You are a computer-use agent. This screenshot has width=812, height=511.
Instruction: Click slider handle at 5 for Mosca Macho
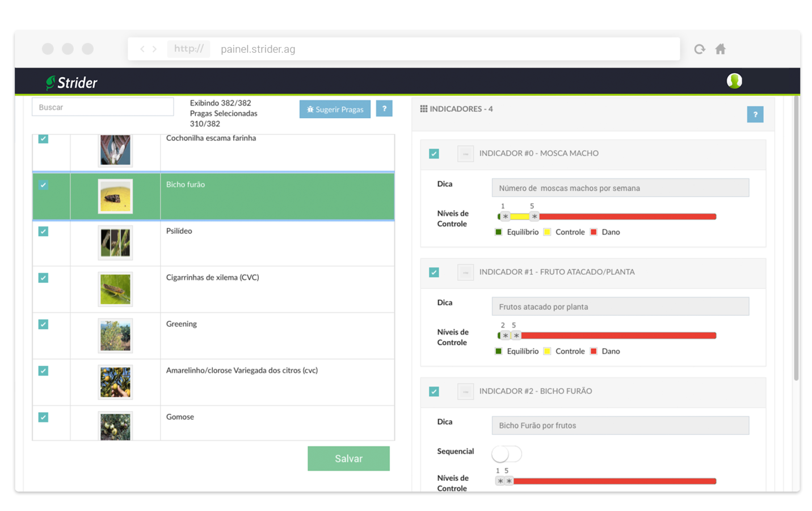pyautogui.click(x=534, y=217)
